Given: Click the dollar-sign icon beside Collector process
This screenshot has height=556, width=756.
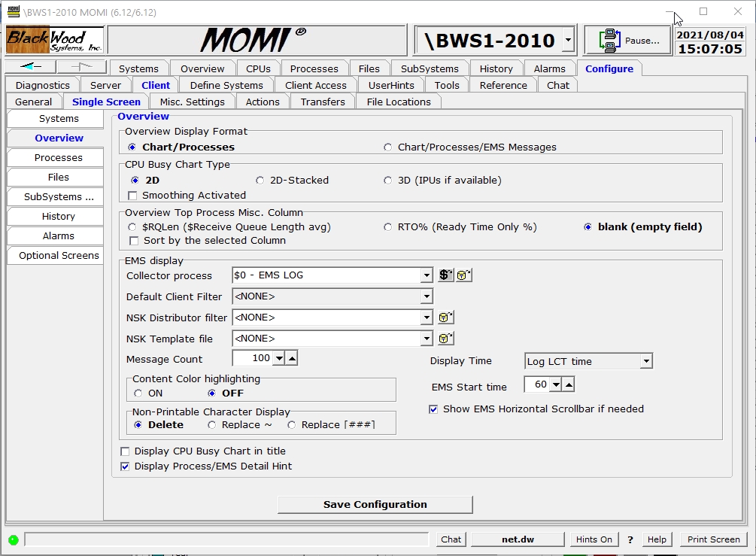Looking at the screenshot, I should point(446,275).
